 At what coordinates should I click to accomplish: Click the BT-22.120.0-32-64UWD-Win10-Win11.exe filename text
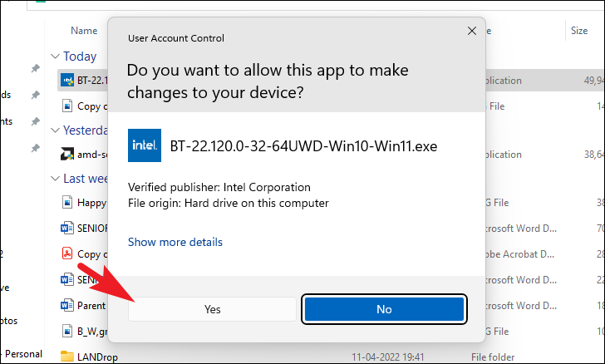pyautogui.click(x=303, y=146)
